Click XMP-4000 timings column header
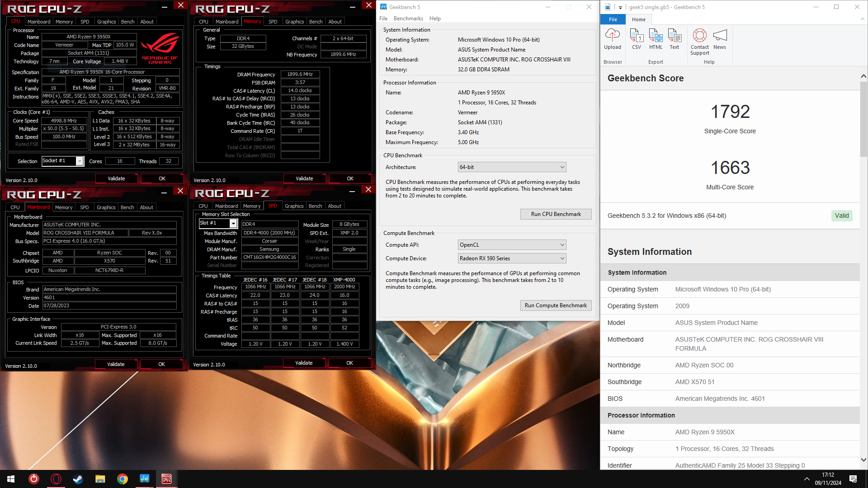Screen dimensions: 868x488 tap(344, 280)
